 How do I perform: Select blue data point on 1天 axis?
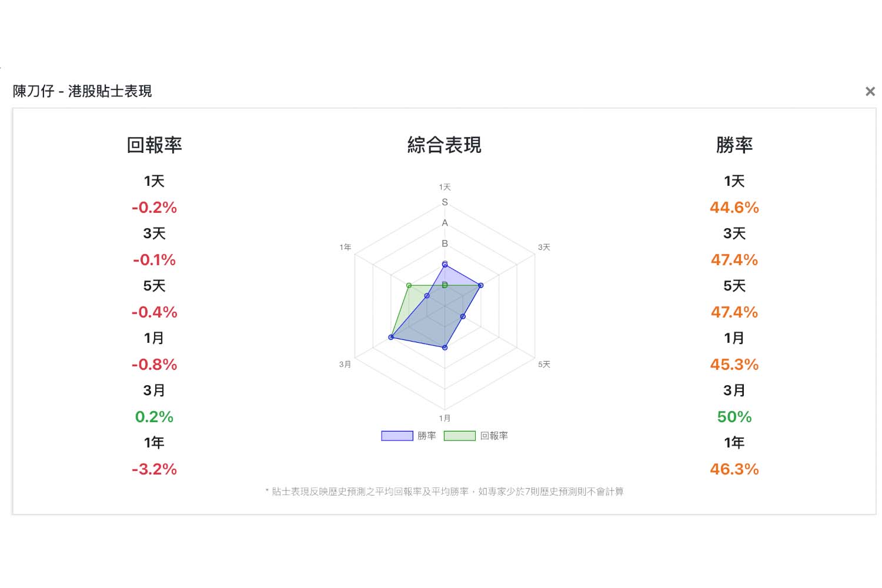[445, 265]
